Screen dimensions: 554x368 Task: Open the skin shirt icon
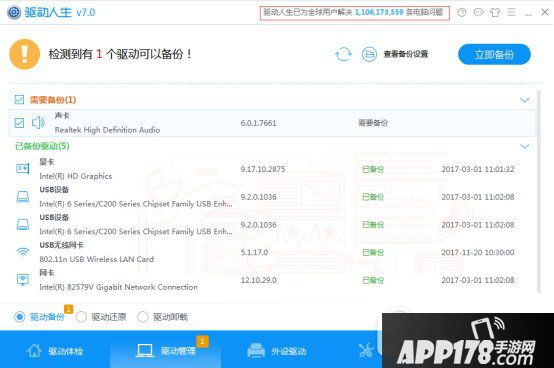(x=495, y=13)
